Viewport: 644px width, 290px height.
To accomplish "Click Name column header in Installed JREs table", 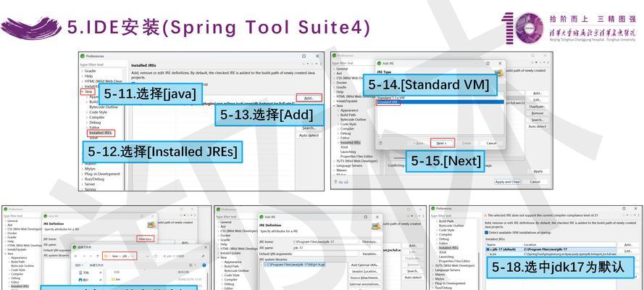I will 504,245.
